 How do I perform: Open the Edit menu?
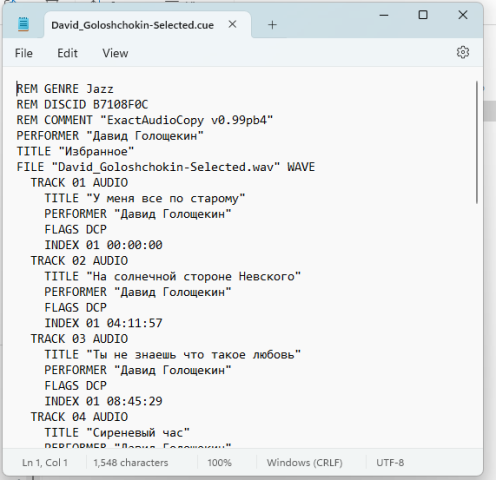click(x=67, y=53)
